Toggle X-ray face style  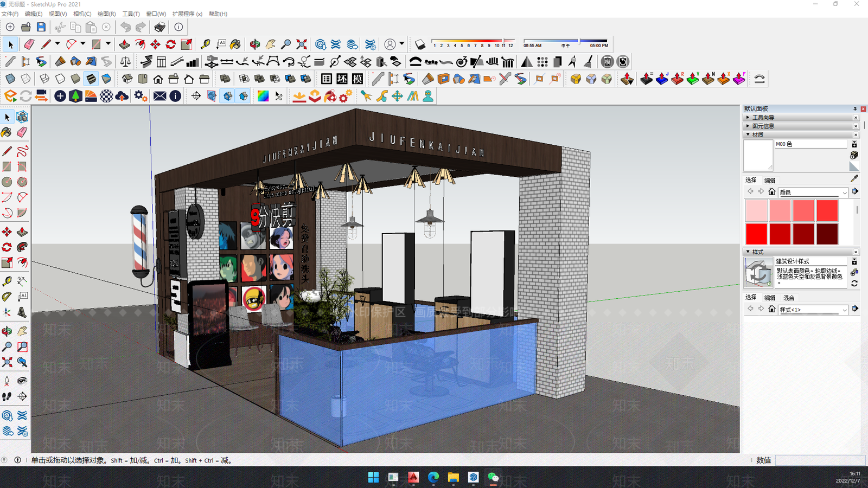point(10,79)
